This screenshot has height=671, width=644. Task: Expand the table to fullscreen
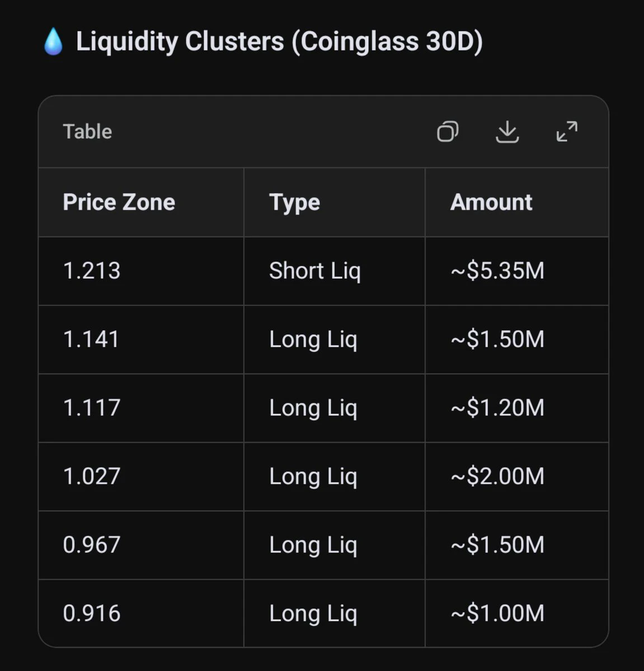pyautogui.click(x=567, y=132)
